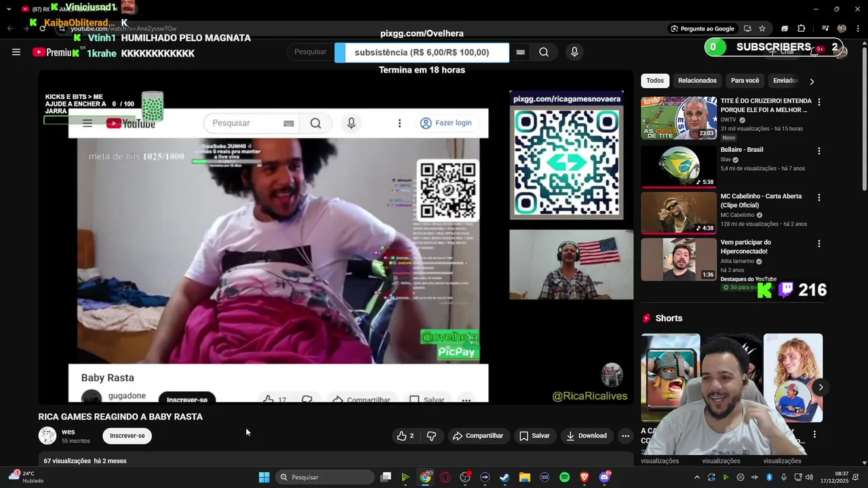Open Discord from the taskbar
868x488 pixels.
coord(604,477)
